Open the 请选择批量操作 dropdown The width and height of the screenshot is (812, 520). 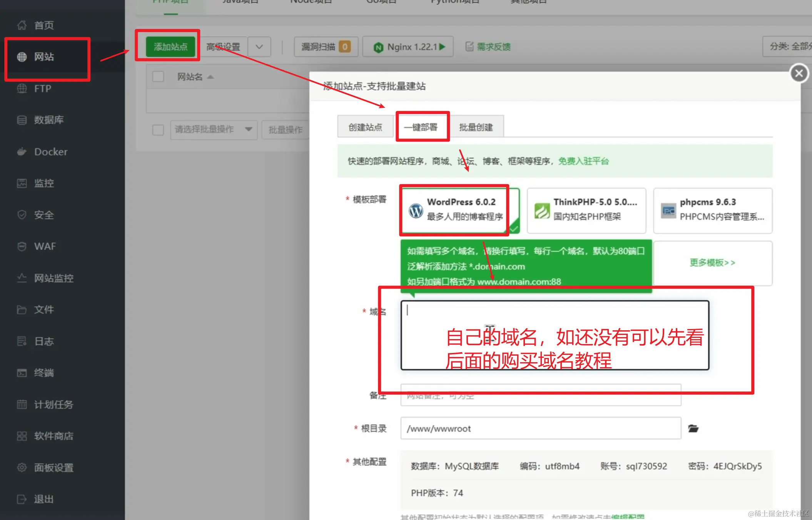[x=214, y=130]
